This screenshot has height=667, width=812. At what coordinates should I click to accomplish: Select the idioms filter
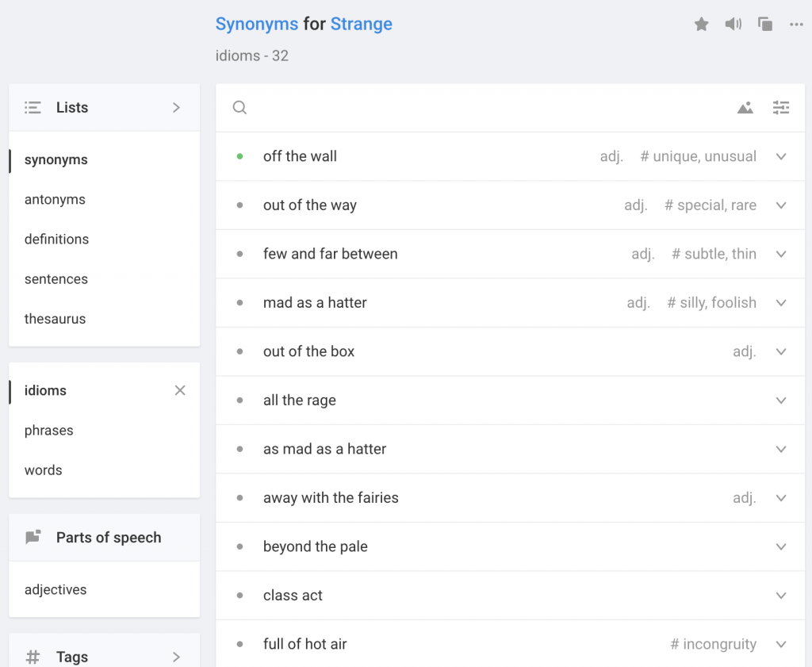pyautogui.click(x=45, y=390)
